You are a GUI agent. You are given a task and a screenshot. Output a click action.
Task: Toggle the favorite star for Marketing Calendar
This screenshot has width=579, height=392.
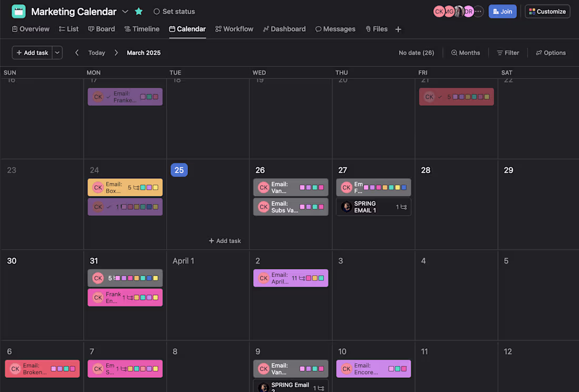tap(139, 12)
